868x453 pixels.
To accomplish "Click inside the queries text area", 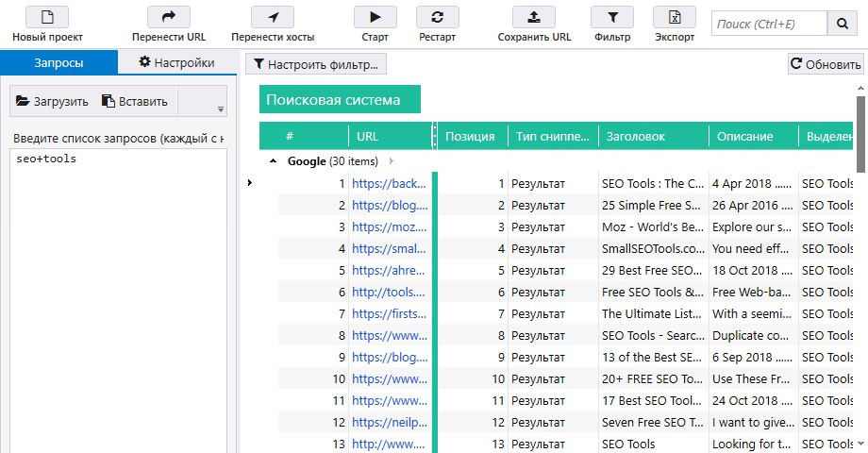I will (x=118, y=301).
